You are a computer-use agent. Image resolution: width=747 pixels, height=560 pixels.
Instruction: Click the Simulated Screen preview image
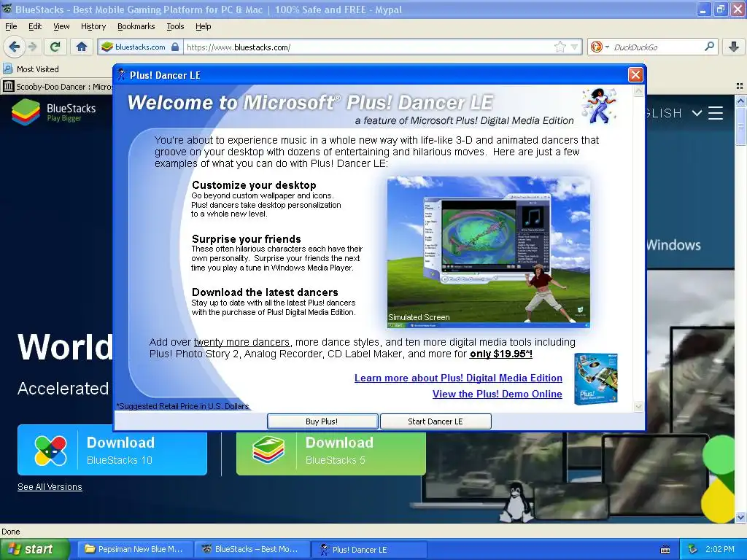[x=489, y=252]
